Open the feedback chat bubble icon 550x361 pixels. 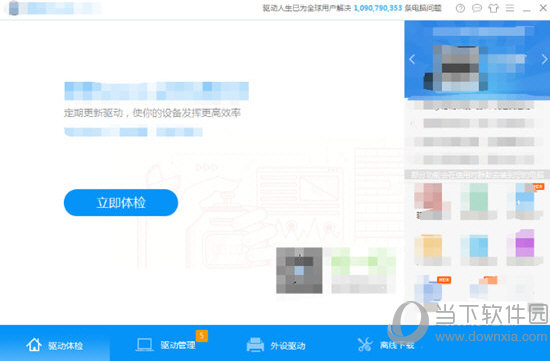(x=477, y=8)
